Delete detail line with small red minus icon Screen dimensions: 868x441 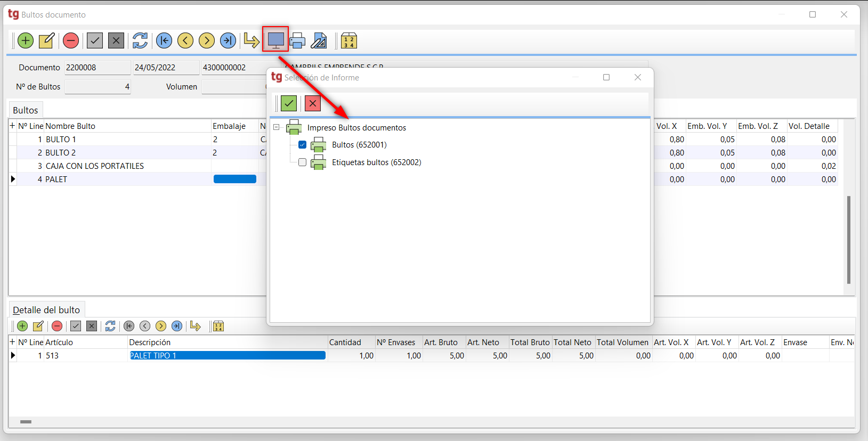point(57,326)
